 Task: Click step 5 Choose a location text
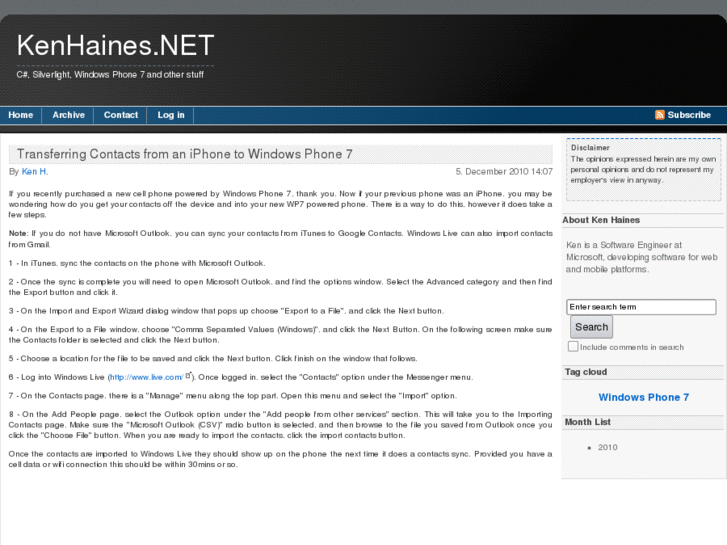click(213, 359)
